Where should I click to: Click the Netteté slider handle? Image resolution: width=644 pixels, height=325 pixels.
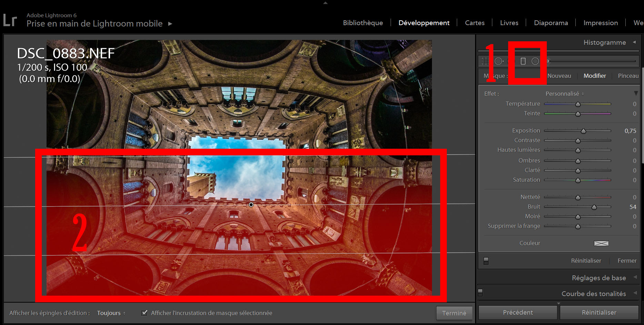click(578, 198)
